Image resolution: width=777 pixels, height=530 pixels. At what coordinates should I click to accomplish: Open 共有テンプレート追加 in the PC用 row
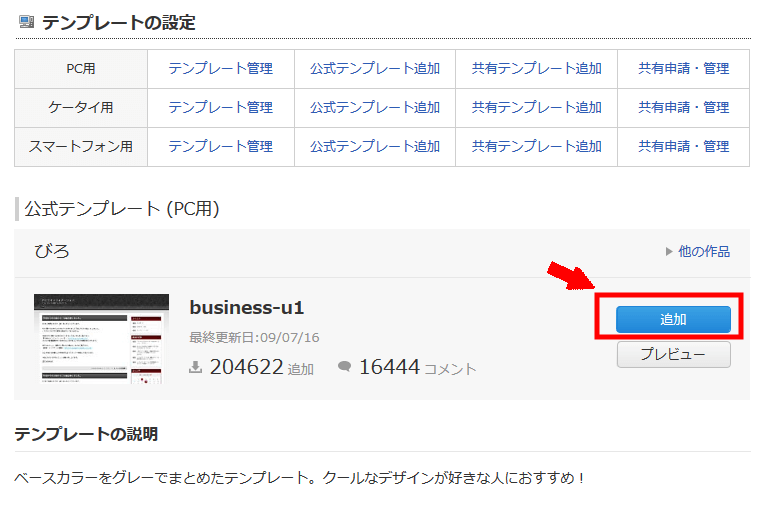pos(536,68)
